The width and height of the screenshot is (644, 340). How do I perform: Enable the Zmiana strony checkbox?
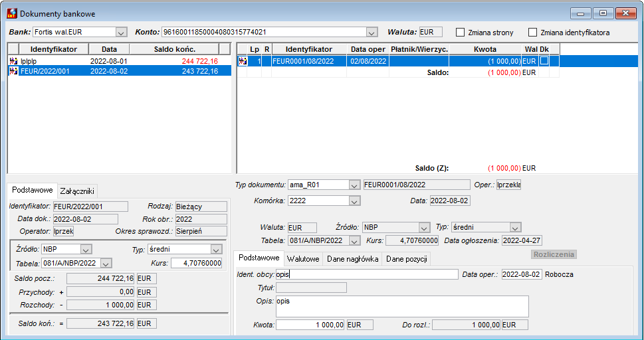click(x=461, y=32)
